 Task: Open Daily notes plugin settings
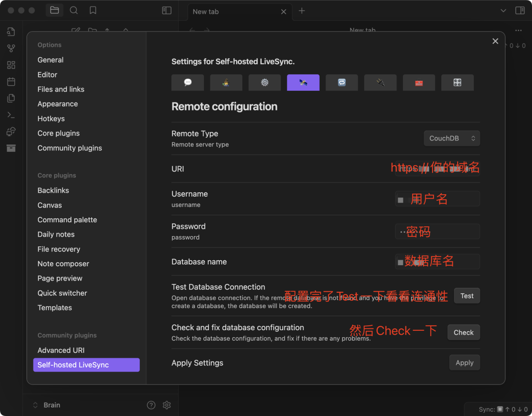56,234
